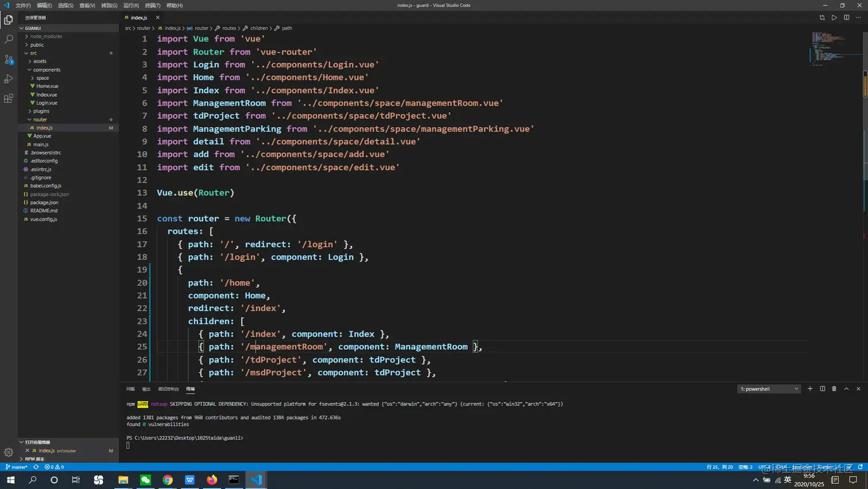This screenshot has height=489, width=868.
Task: Kill terminal with the trash icon
Action: click(x=834, y=389)
